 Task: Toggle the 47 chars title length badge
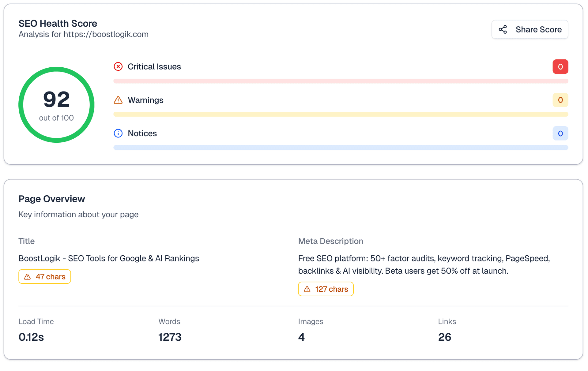44,276
